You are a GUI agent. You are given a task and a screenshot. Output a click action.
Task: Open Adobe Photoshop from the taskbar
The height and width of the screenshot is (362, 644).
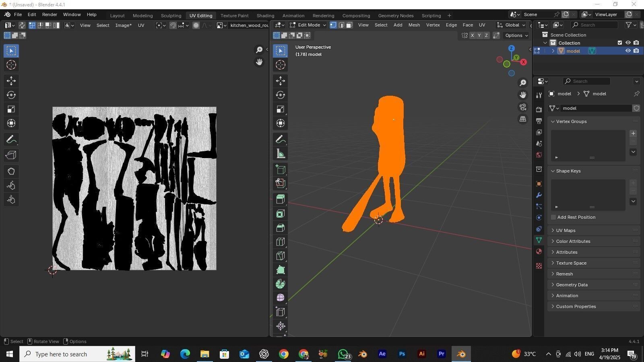pos(402,354)
